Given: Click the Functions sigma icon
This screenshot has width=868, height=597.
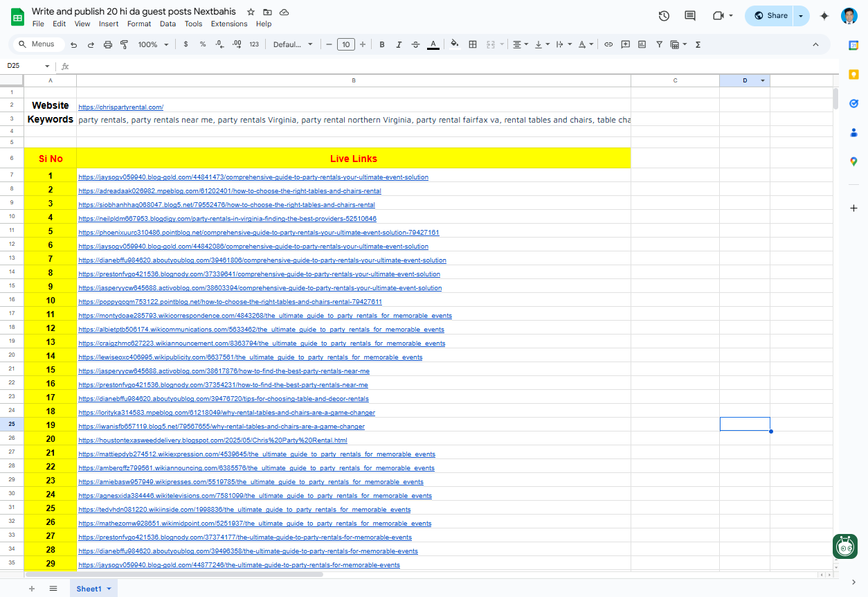Looking at the screenshot, I should (x=698, y=44).
